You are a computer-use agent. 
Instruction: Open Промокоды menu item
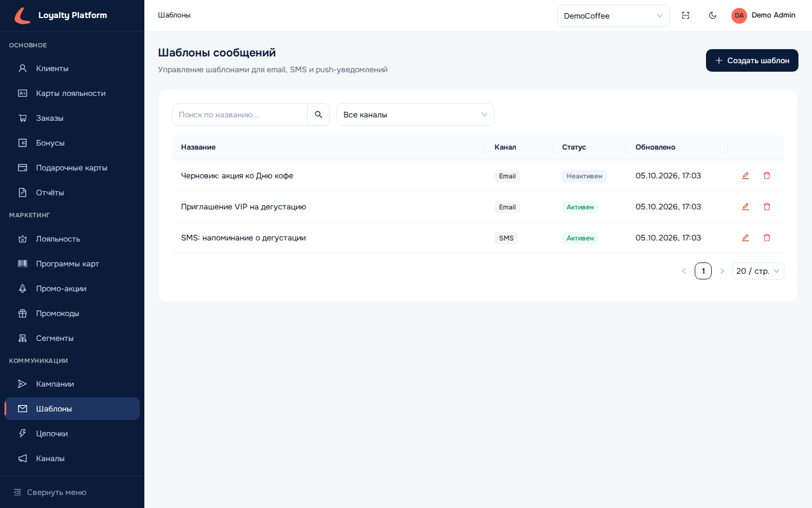72,313
